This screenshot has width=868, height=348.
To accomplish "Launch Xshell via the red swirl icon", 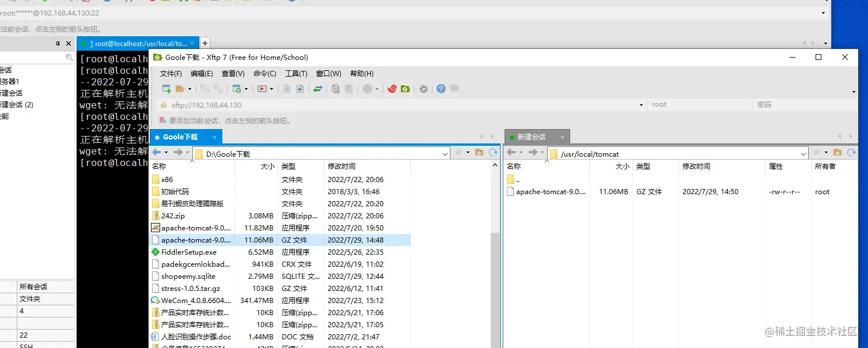I will [392, 89].
